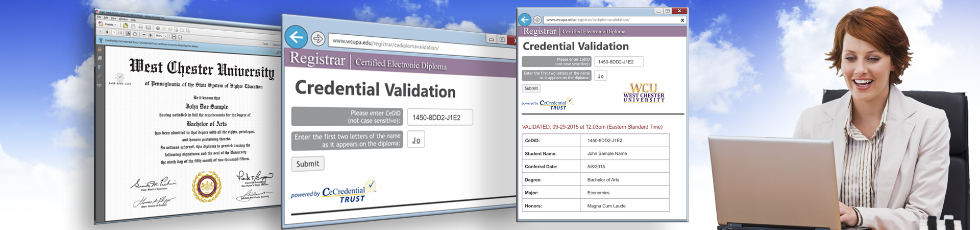Screen dimensions: 980x230
Task: Close the right browser window
Action: (679, 11)
